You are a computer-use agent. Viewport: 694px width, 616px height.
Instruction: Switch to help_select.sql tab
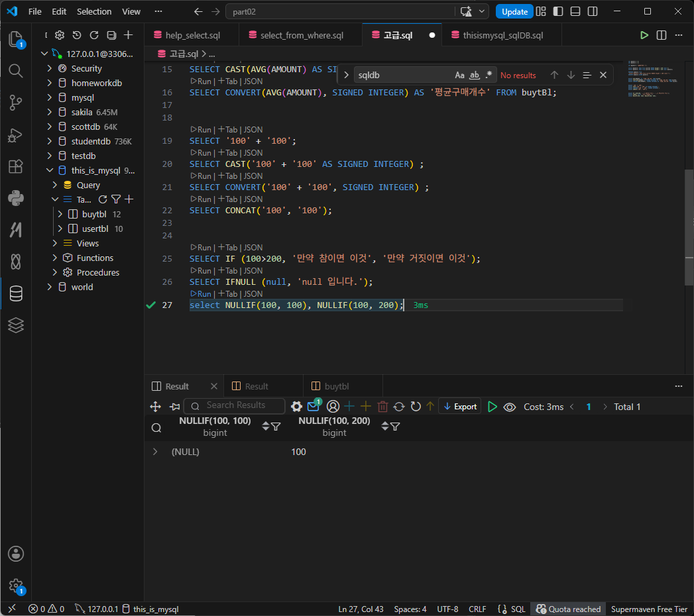pyautogui.click(x=192, y=35)
